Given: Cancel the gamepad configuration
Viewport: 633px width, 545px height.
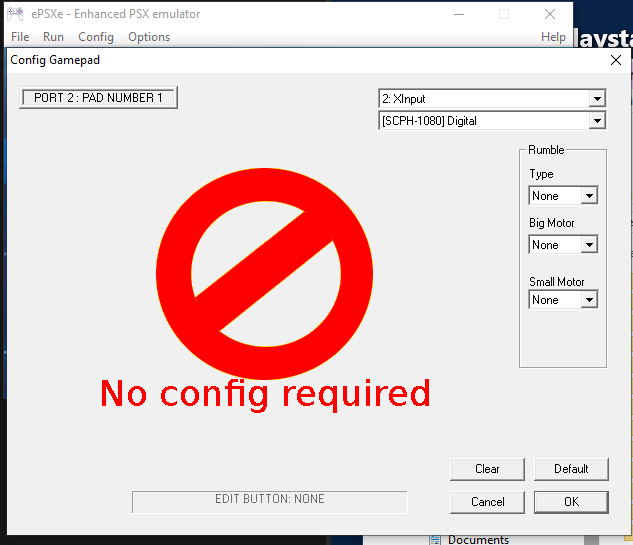Looking at the screenshot, I should click(x=487, y=502).
